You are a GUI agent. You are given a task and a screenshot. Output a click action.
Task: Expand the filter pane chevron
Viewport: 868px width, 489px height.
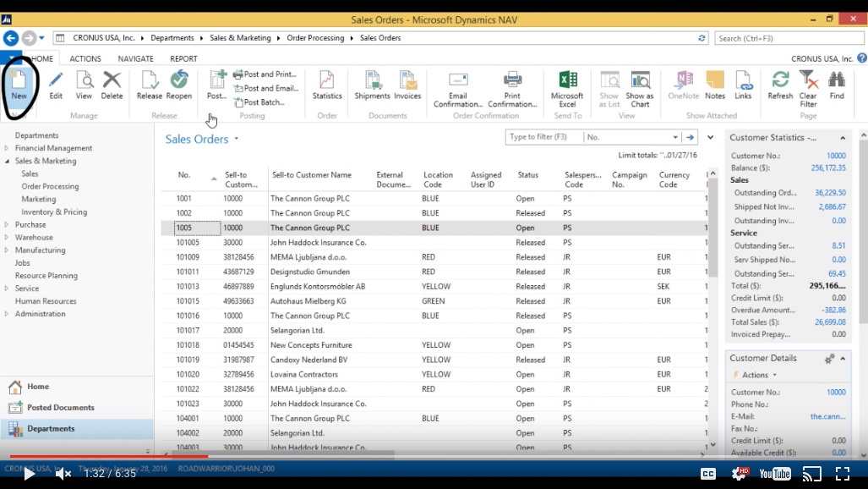point(710,137)
